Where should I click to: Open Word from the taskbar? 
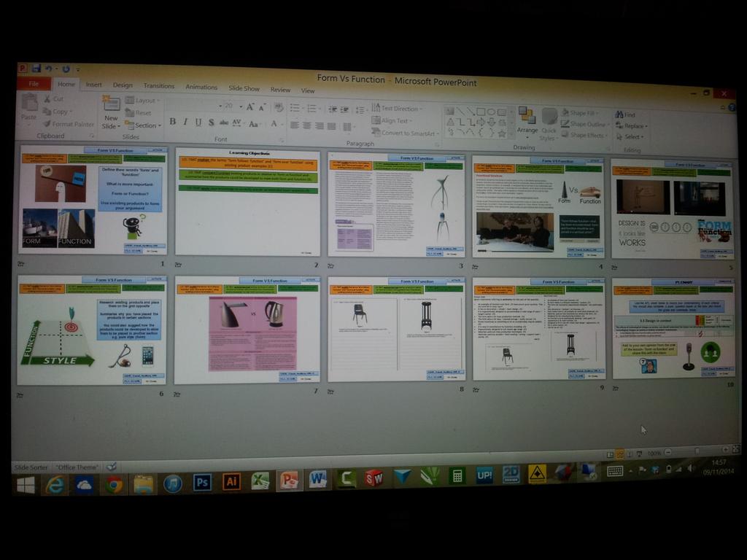(318, 478)
